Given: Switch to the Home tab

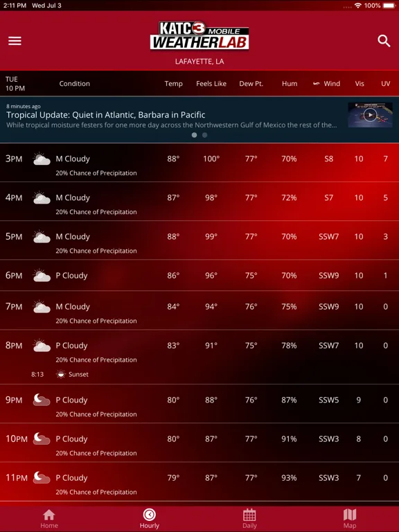Looking at the screenshot, I should [49, 519].
